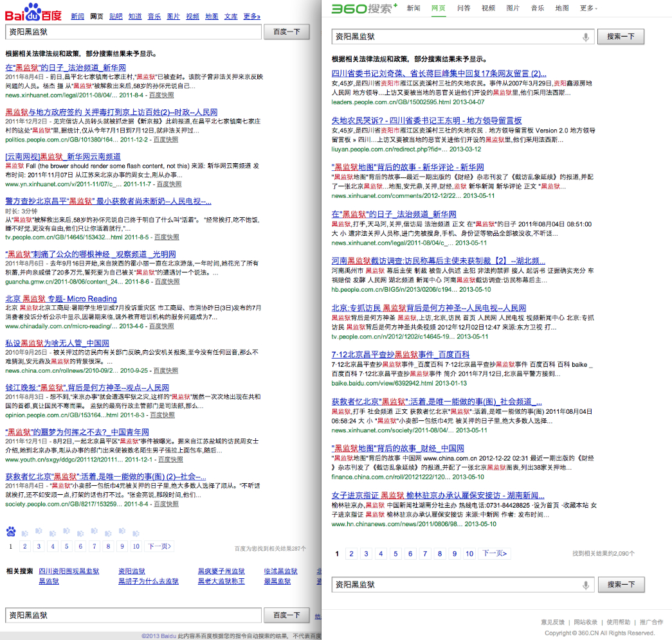Click related search 资阳监狱

tap(132, 571)
